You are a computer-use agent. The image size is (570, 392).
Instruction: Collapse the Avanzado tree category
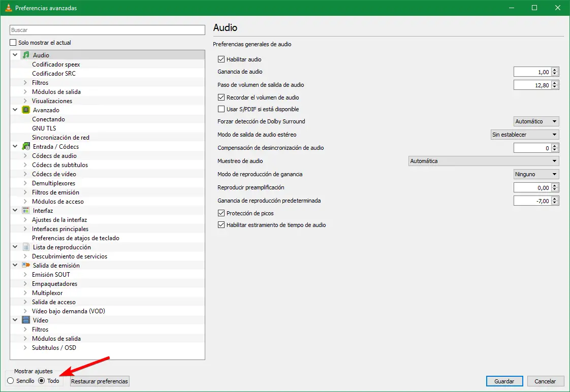[x=15, y=110]
